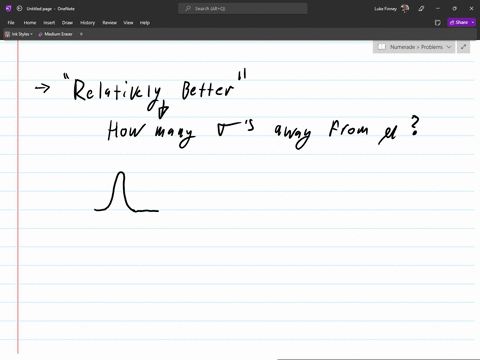480x360 pixels.
Task: Switch to the Home tab
Action: pos(30,23)
